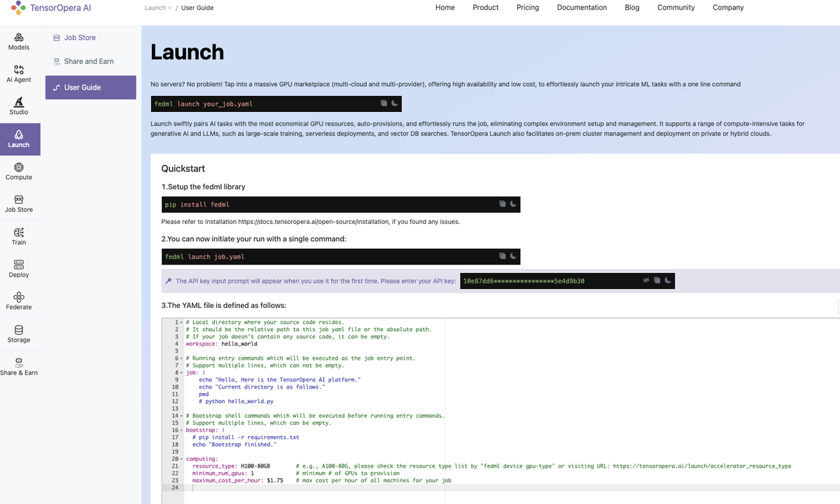840x504 pixels.
Task: Collapse the 'job:' block in the YAML viewer
Action: click(x=182, y=372)
